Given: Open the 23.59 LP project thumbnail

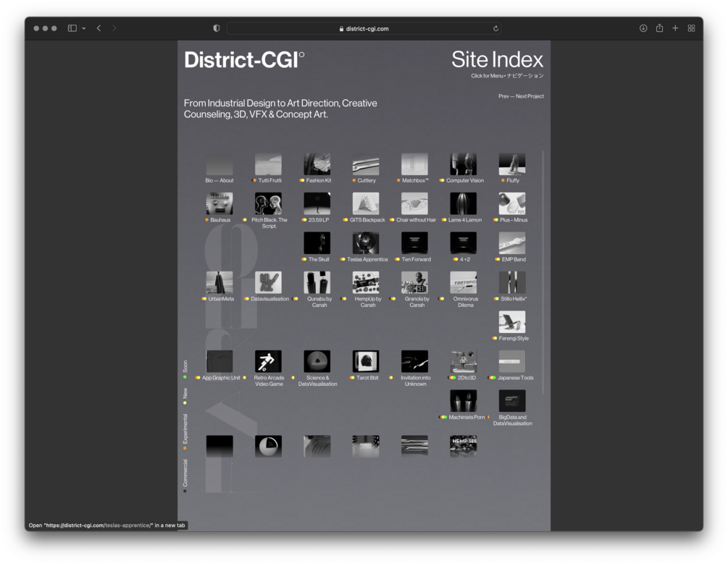Looking at the screenshot, I should point(317,203).
